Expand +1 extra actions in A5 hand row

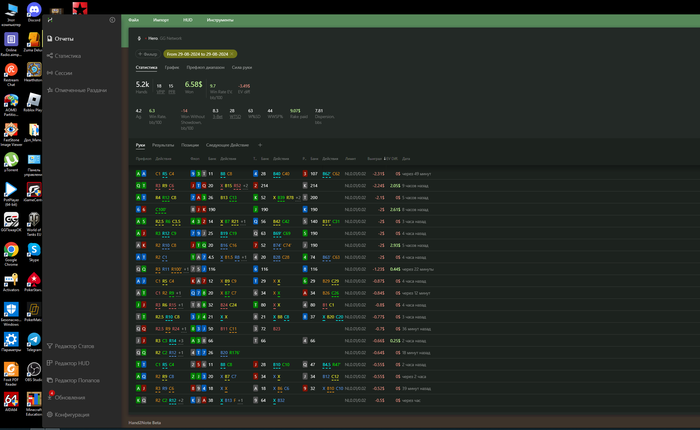243,221
